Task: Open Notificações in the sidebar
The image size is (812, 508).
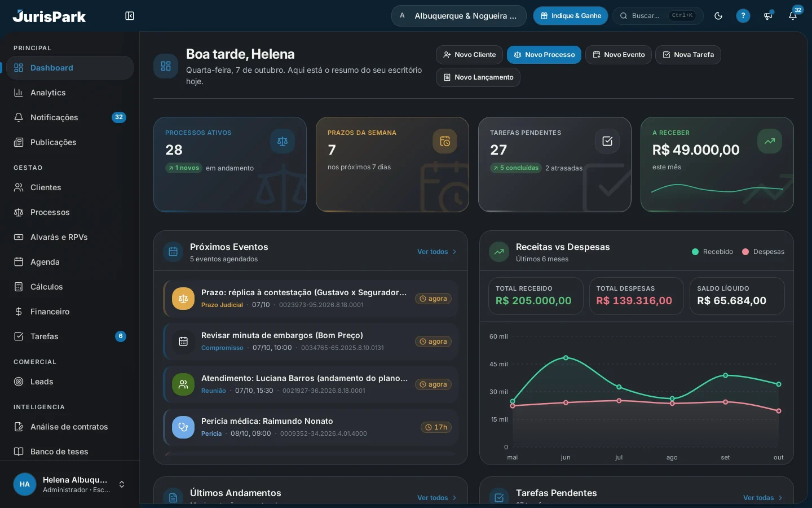Action: (x=70, y=117)
